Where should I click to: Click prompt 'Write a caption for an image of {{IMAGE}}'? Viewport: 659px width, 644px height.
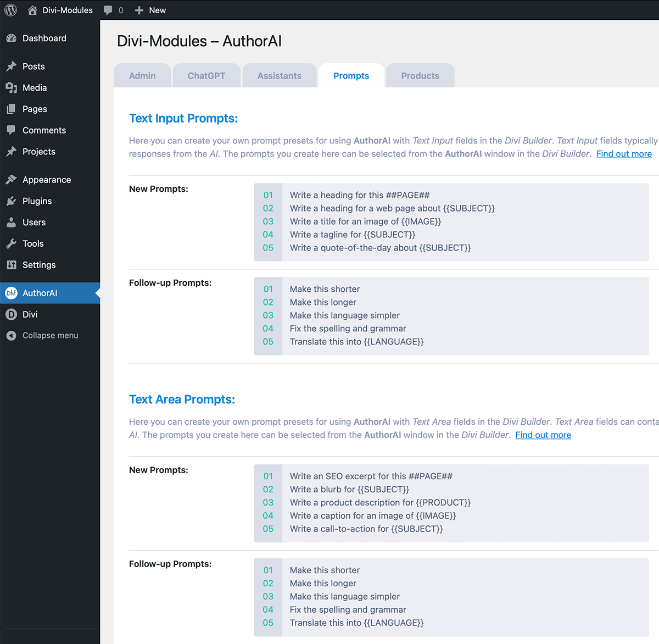pyautogui.click(x=373, y=516)
